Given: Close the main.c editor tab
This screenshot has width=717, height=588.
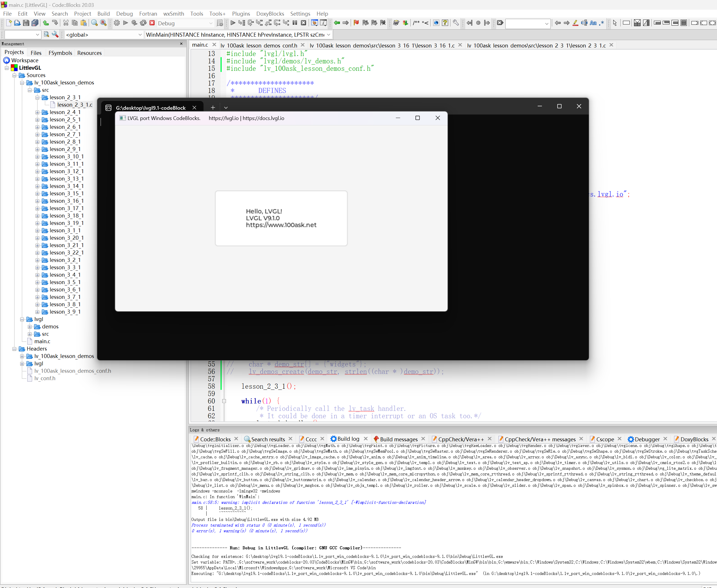Looking at the screenshot, I should 214,45.
